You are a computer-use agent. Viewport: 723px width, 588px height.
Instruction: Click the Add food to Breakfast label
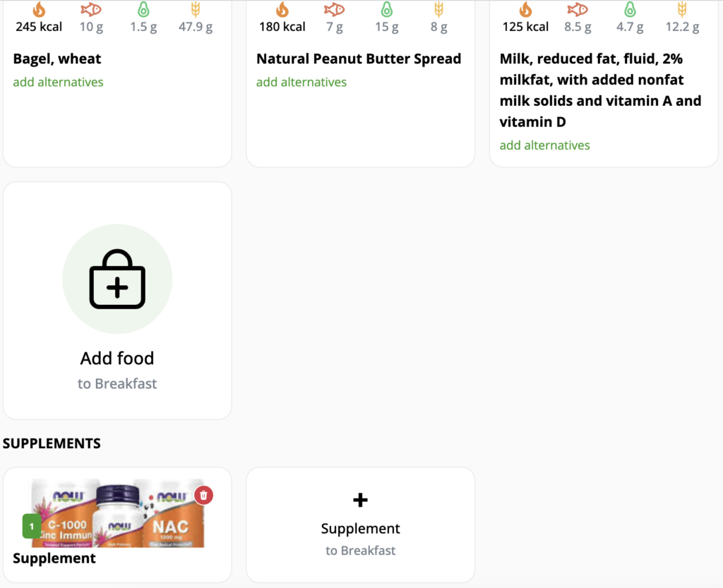coord(117,370)
